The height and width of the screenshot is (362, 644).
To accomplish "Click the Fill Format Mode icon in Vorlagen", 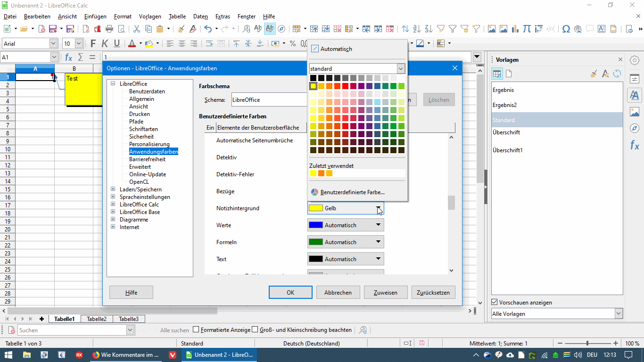I will 594,74.
